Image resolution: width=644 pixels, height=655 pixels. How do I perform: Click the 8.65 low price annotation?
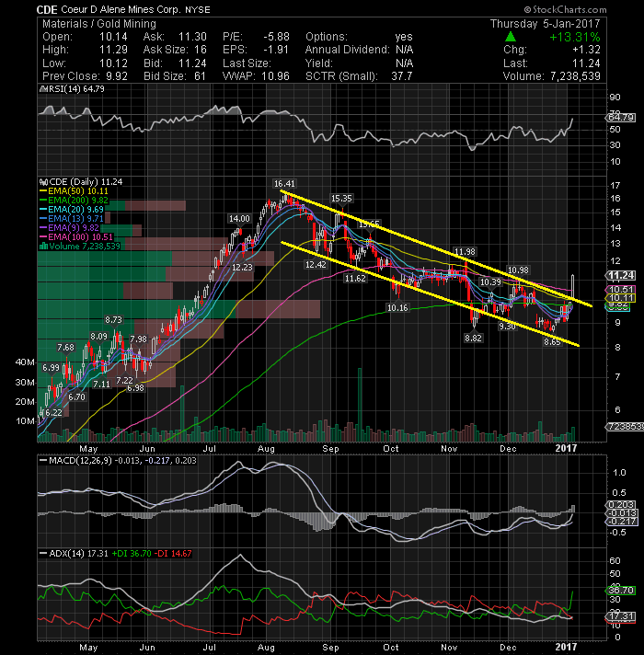coord(552,341)
